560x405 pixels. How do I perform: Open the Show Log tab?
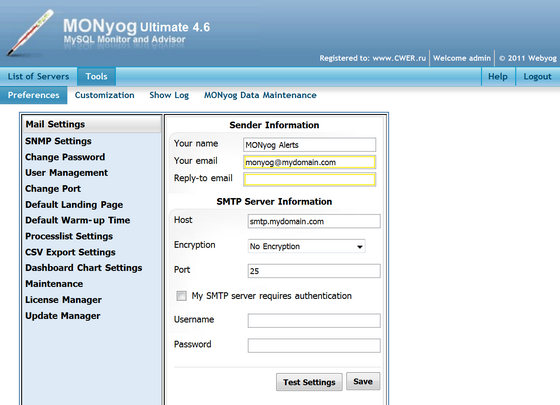[169, 95]
